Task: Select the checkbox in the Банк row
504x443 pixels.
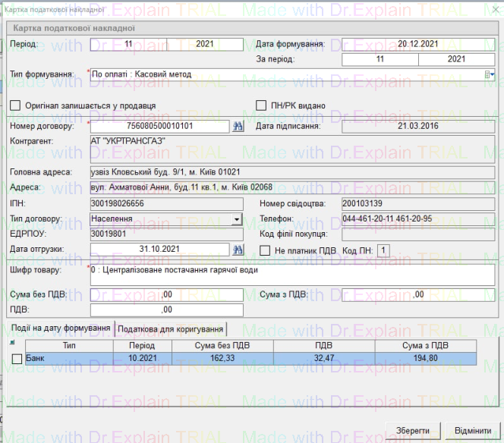Action: click(17, 358)
